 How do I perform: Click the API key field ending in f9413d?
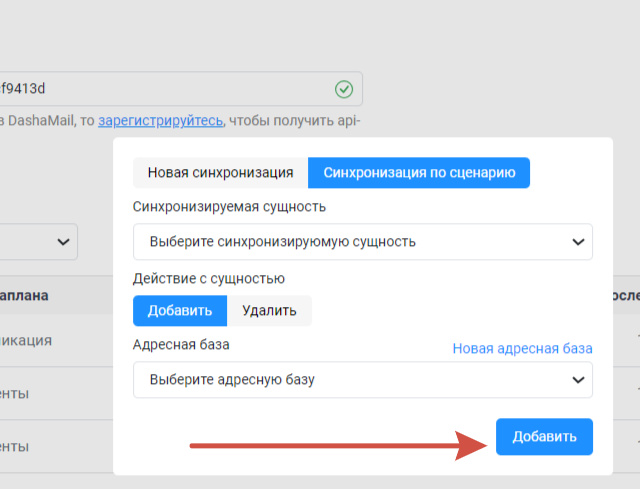(180, 89)
